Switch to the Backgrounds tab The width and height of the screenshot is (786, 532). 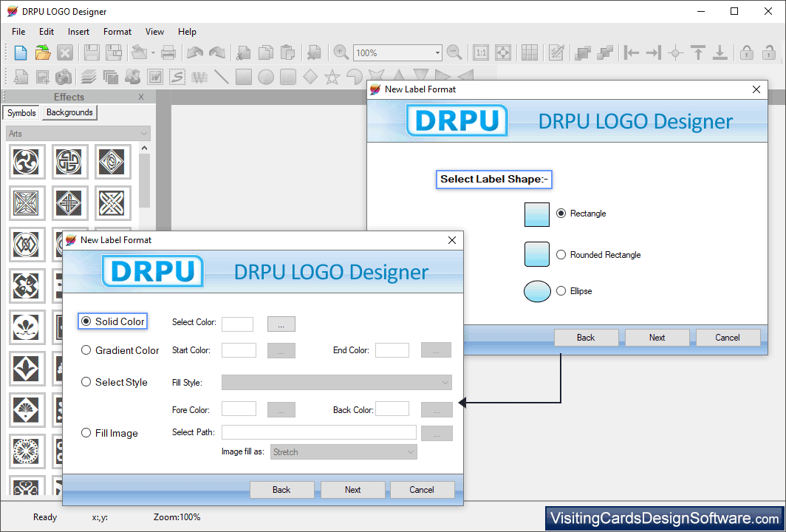pyautogui.click(x=69, y=112)
